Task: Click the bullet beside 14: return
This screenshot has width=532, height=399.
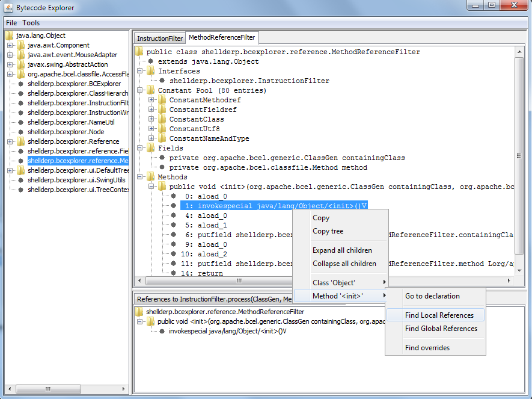Action: click(174, 273)
